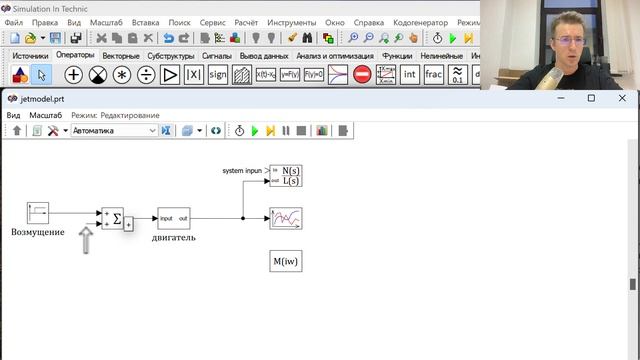The image size is (640, 360).
Task: Switch to the Анализ и оптимизация tab
Action: 335,56
